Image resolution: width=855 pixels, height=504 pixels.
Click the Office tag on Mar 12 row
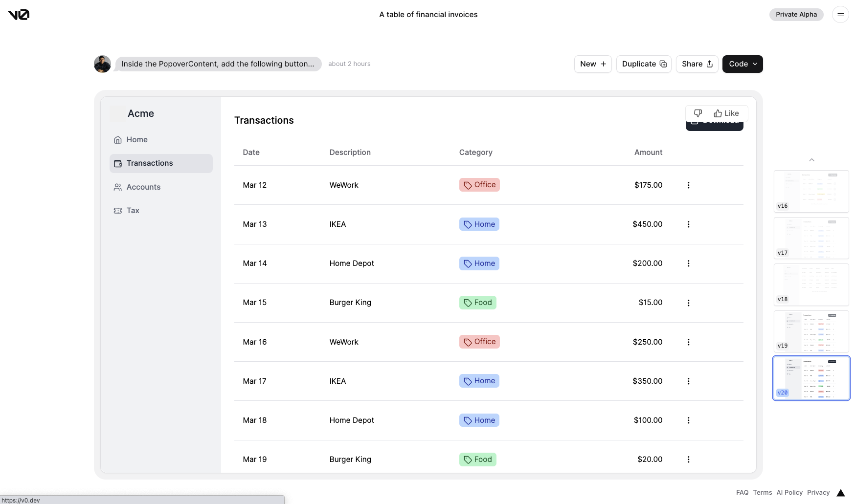pyautogui.click(x=479, y=185)
